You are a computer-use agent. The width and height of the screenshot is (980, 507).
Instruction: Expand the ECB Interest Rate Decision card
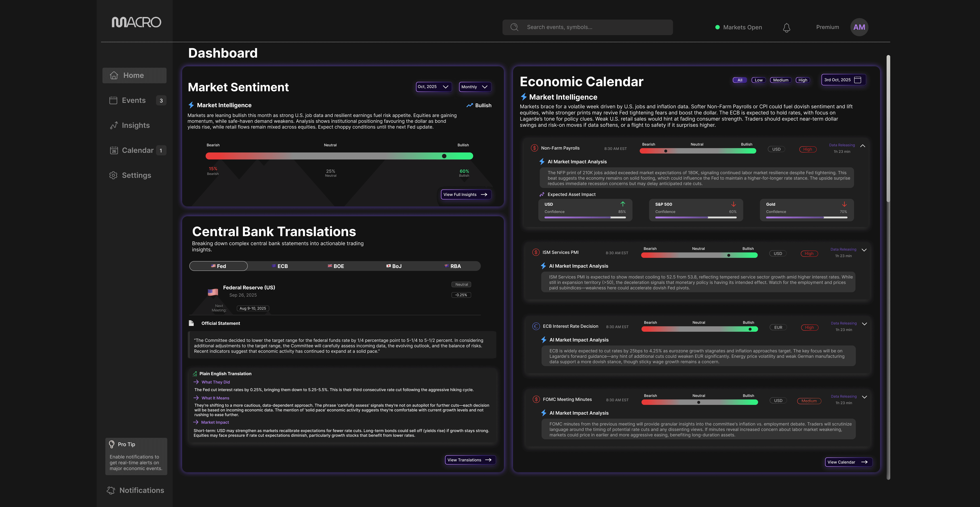tap(864, 324)
